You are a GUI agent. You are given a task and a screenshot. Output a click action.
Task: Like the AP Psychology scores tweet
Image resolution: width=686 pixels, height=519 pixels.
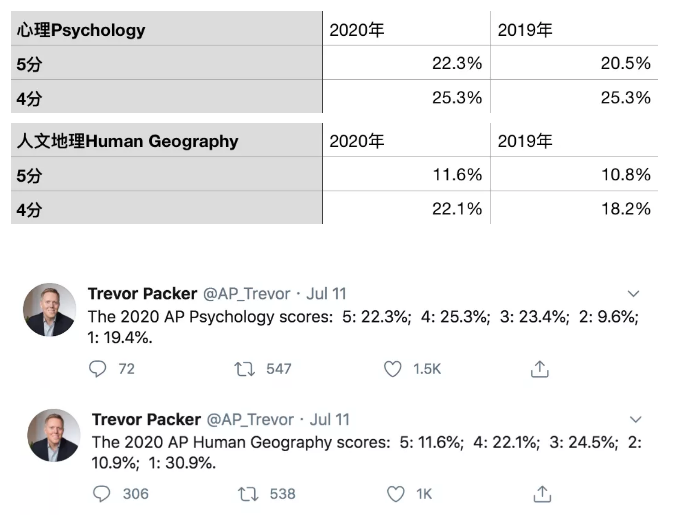click(x=392, y=369)
